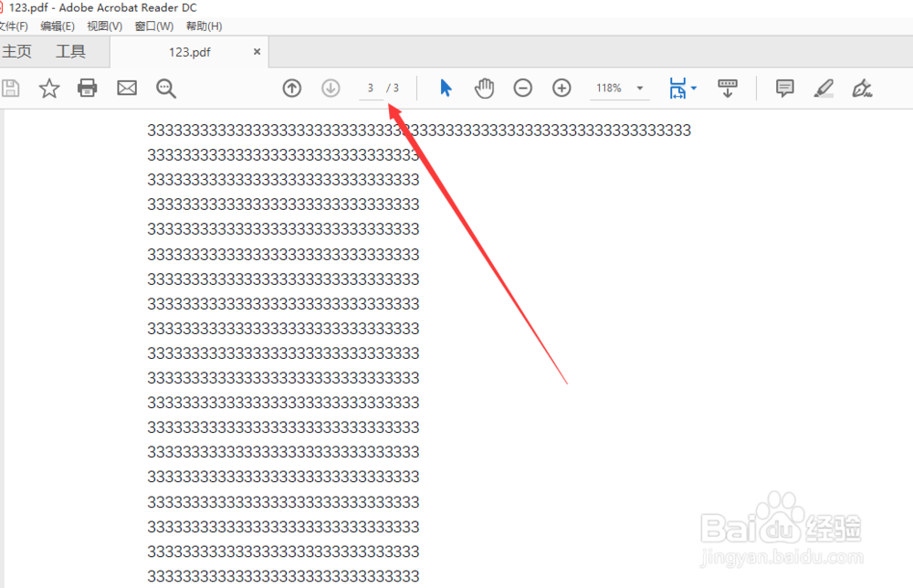Add a comment note icon

(785, 88)
